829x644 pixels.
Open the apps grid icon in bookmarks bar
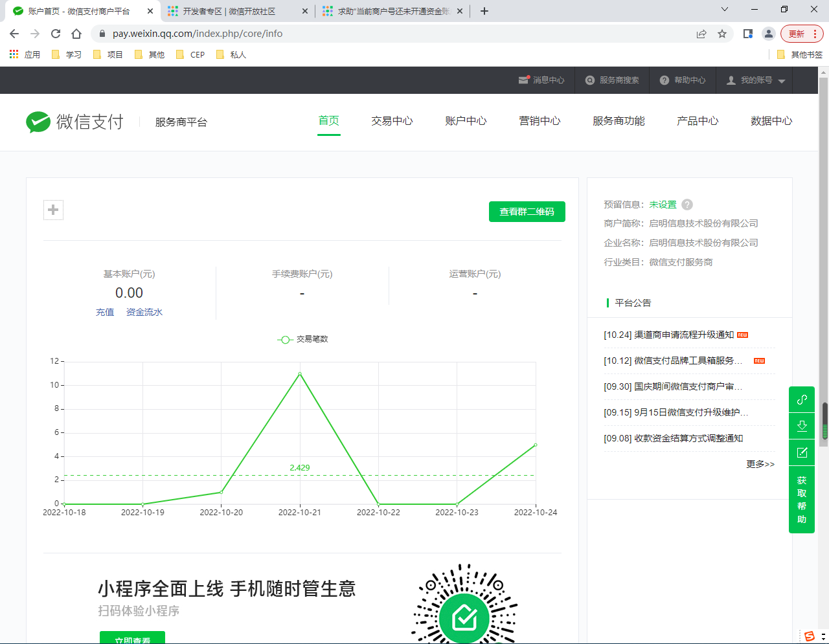pyautogui.click(x=14, y=54)
